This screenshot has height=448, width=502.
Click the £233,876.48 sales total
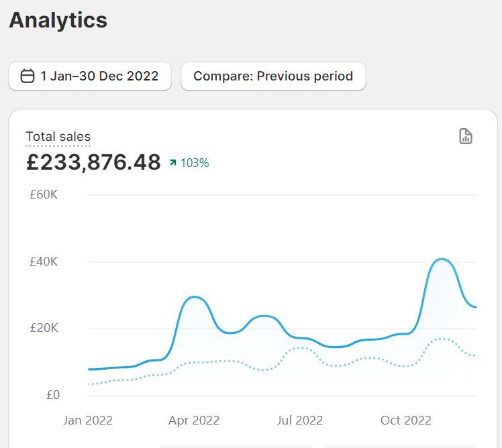93,162
